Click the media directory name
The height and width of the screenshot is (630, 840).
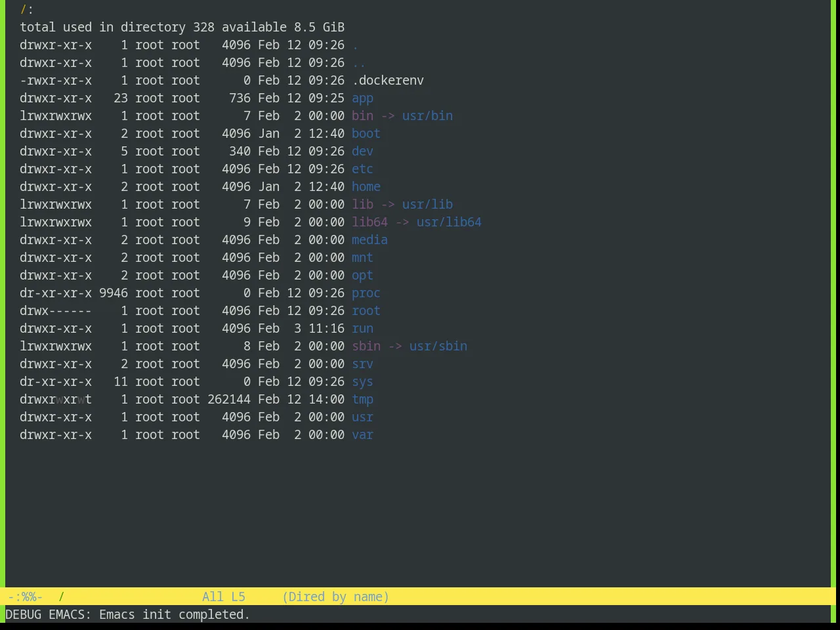[x=369, y=240]
